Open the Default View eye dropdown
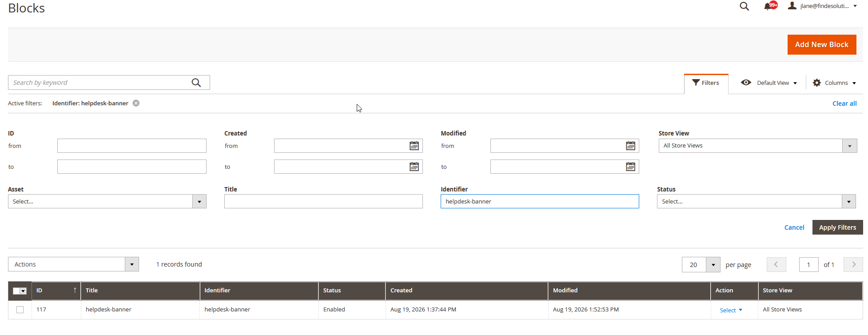 [x=769, y=83]
